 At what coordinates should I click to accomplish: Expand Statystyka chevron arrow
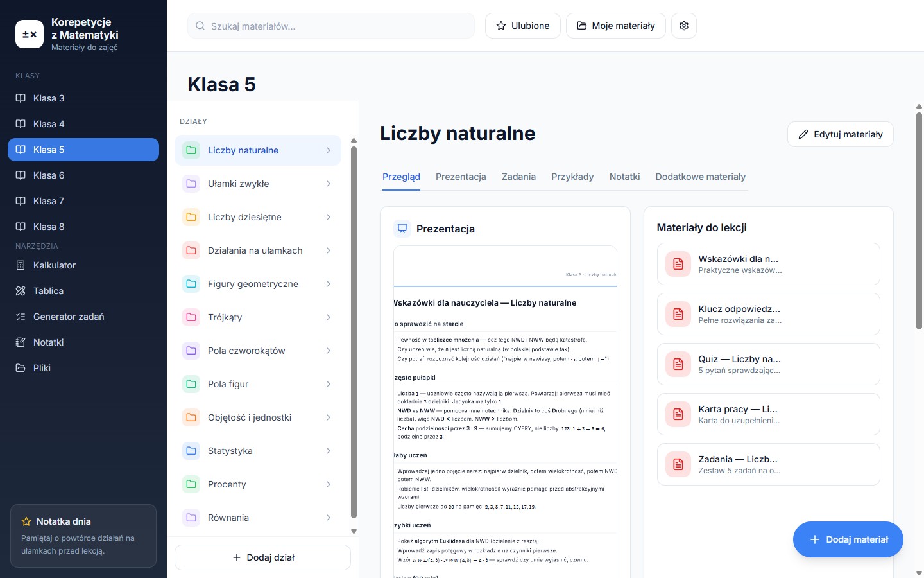coord(329,451)
